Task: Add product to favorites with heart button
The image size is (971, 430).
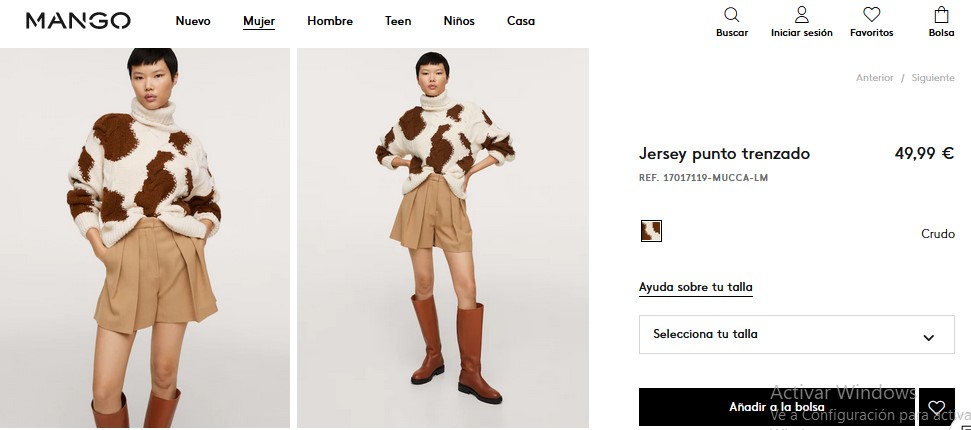Action: click(x=937, y=407)
